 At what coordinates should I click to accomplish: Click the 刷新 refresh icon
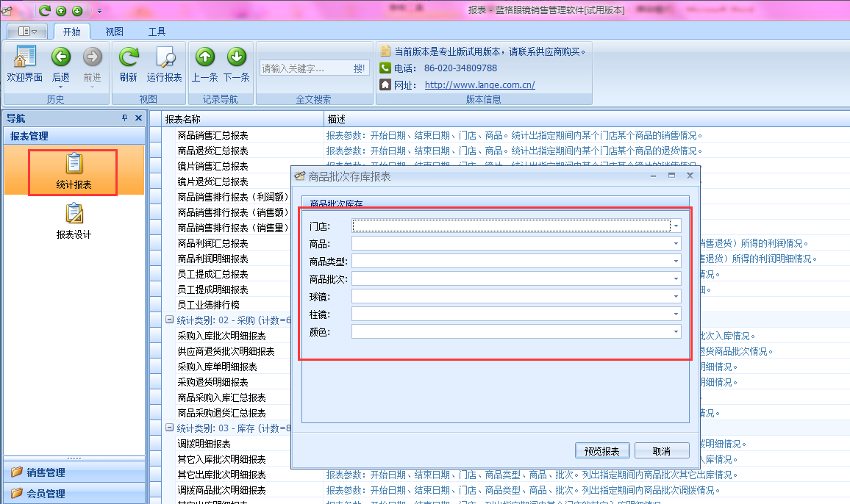tap(128, 58)
